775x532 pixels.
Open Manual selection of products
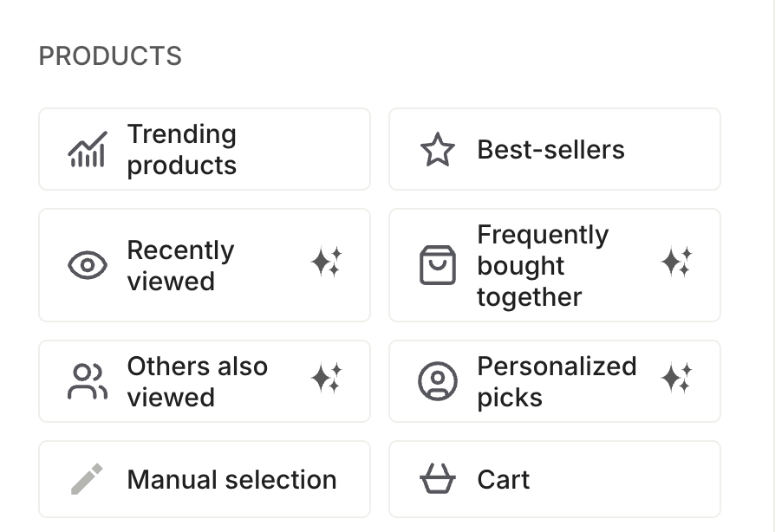coord(205,479)
